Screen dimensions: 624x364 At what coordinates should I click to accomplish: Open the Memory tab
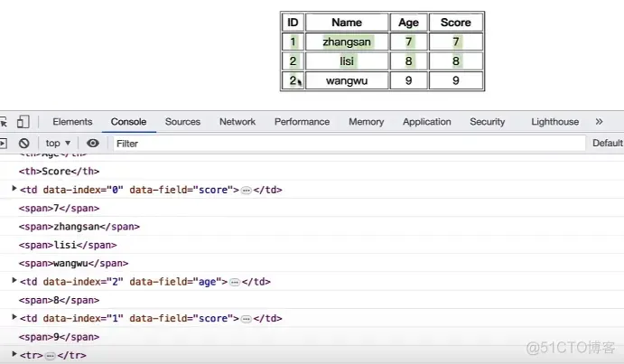tap(366, 122)
